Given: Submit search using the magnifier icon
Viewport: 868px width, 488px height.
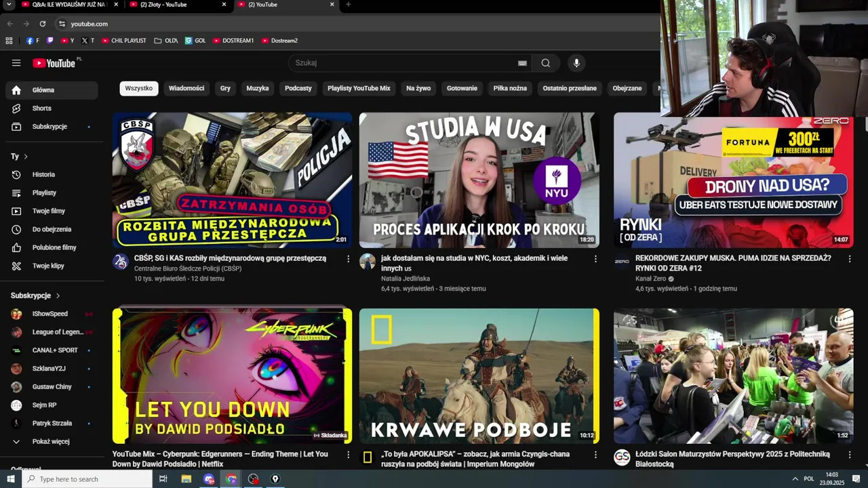Looking at the screenshot, I should click(545, 63).
